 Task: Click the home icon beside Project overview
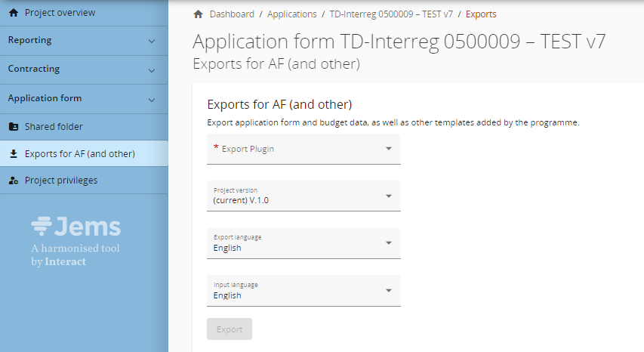tap(13, 13)
